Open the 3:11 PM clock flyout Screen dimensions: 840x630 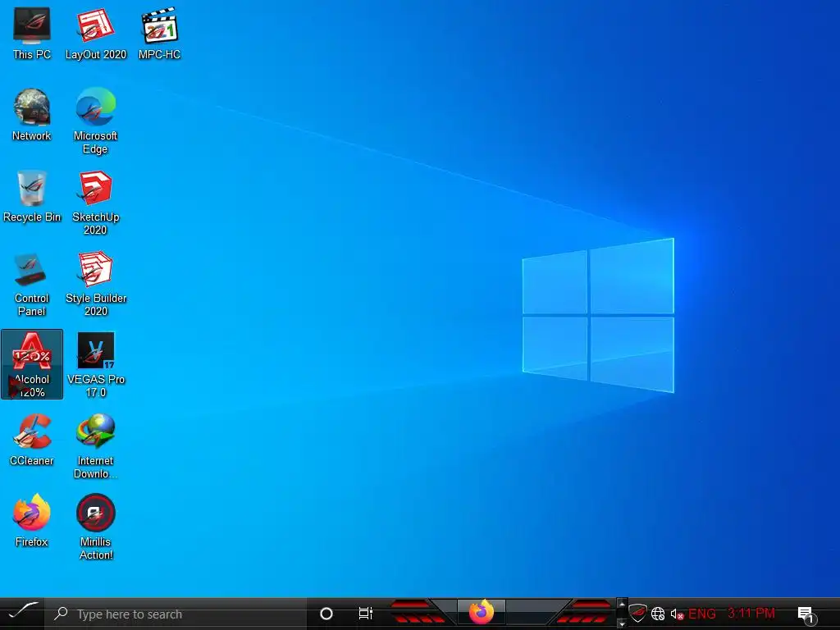pyautogui.click(x=751, y=613)
